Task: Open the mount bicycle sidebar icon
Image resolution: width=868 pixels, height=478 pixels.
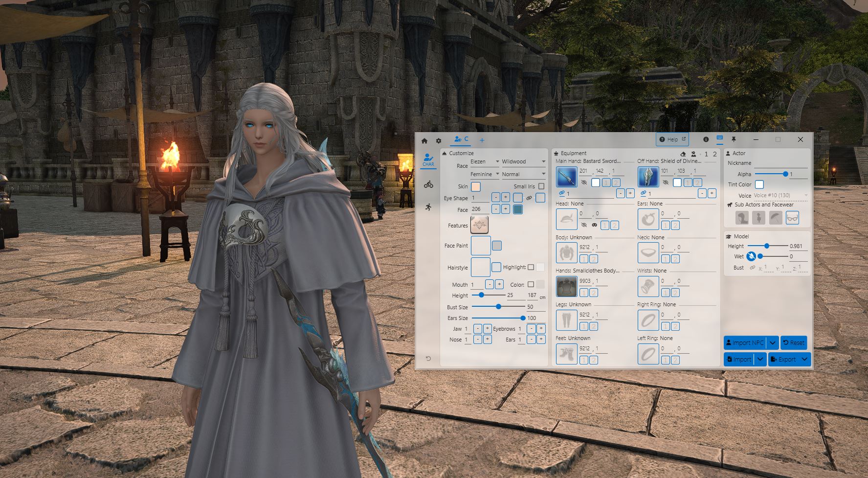Action: coord(428,184)
